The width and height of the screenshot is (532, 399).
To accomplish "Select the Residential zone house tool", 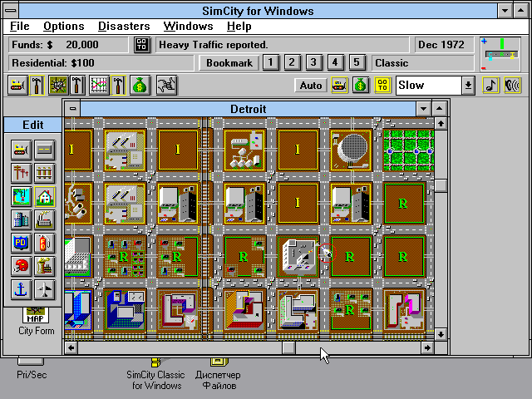I will (x=44, y=196).
